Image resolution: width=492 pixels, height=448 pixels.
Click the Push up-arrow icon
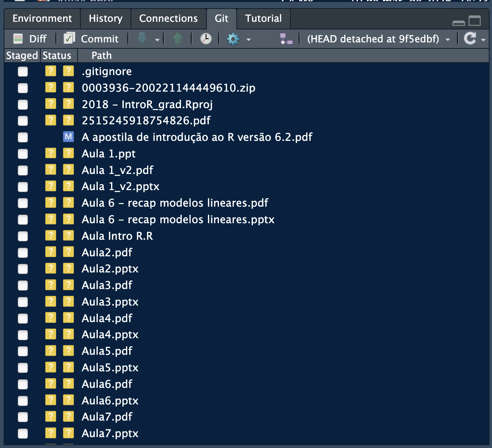(178, 39)
